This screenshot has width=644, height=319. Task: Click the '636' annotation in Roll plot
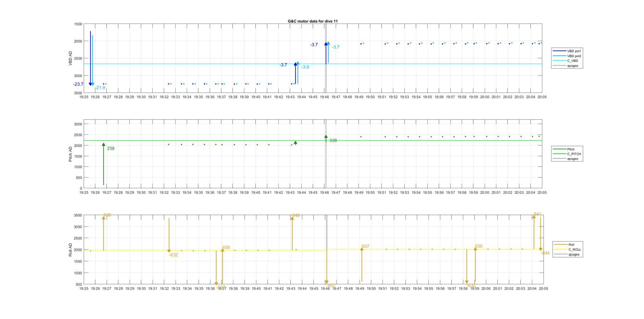(x=107, y=215)
